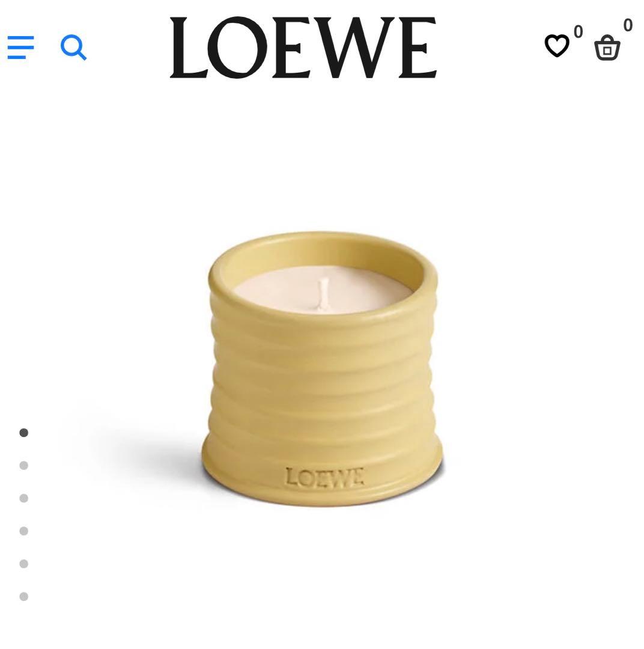
Task: Click the wishlist item count badge
Action: tap(578, 31)
